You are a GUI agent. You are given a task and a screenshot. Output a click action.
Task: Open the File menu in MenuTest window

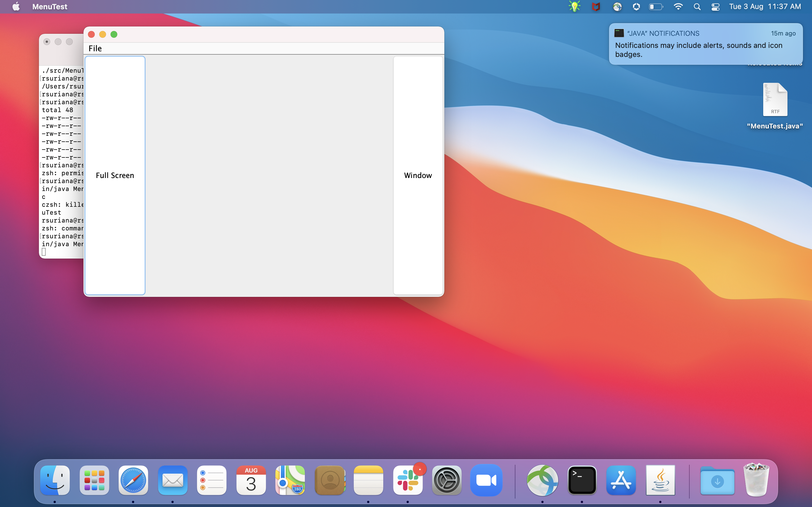pyautogui.click(x=95, y=48)
